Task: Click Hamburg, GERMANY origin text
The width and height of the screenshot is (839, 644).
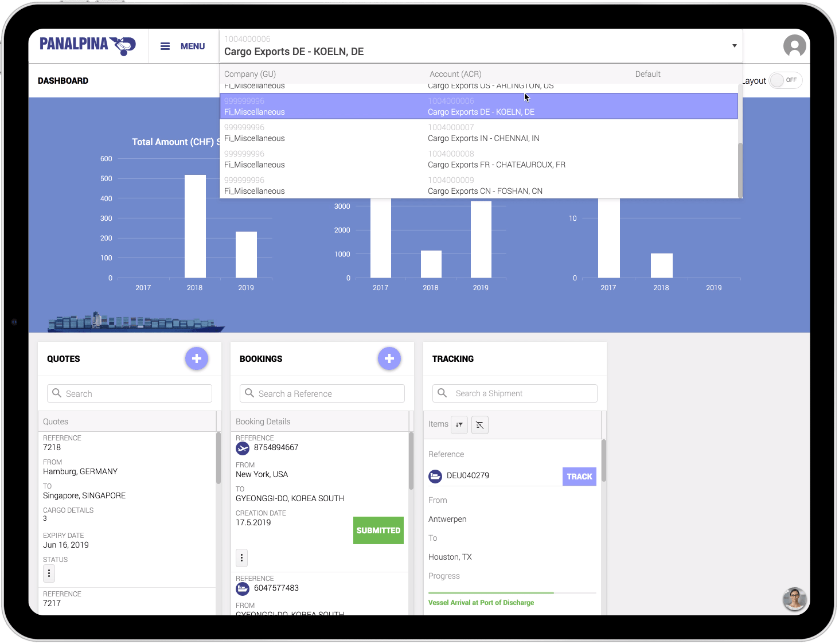Action: coord(80,471)
